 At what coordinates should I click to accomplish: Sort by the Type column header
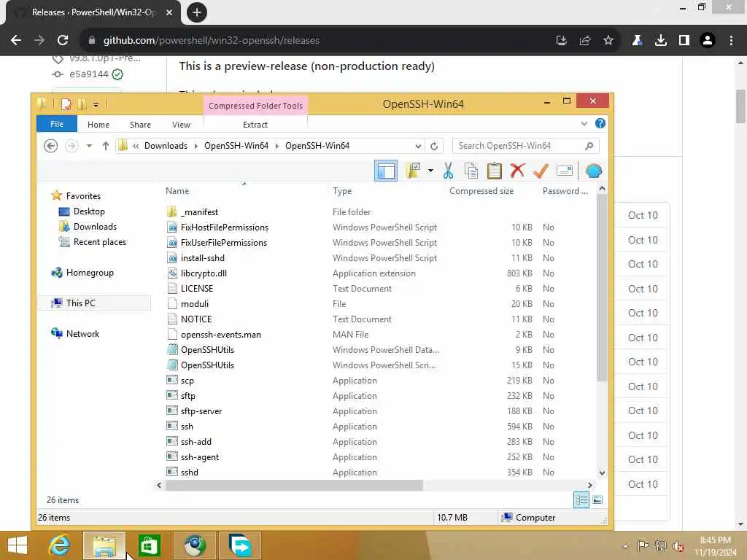[x=342, y=190]
